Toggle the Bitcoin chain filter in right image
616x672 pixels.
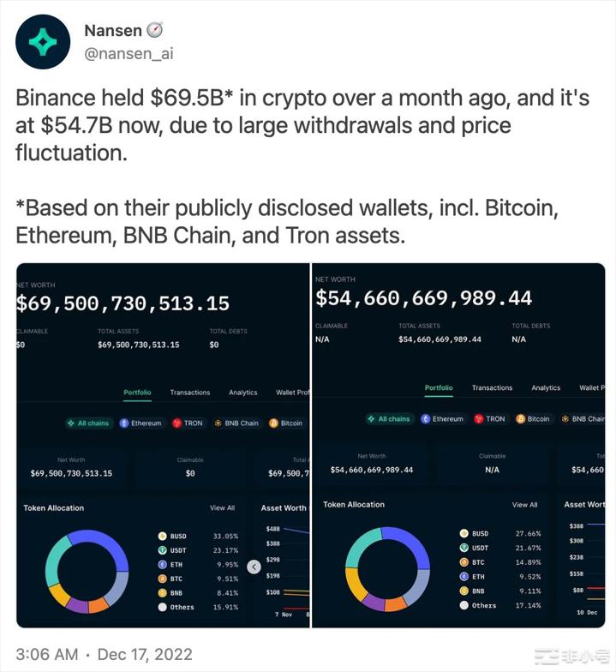[533, 419]
